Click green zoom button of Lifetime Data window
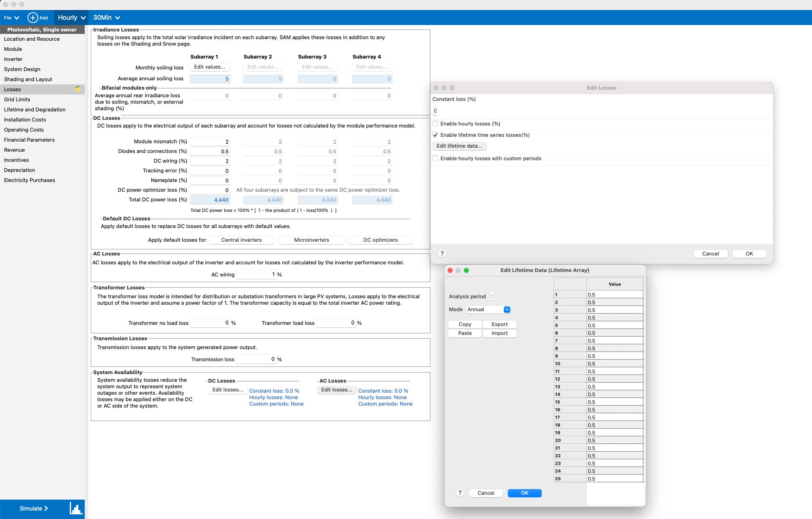This screenshot has height=519, width=812. coord(466,270)
